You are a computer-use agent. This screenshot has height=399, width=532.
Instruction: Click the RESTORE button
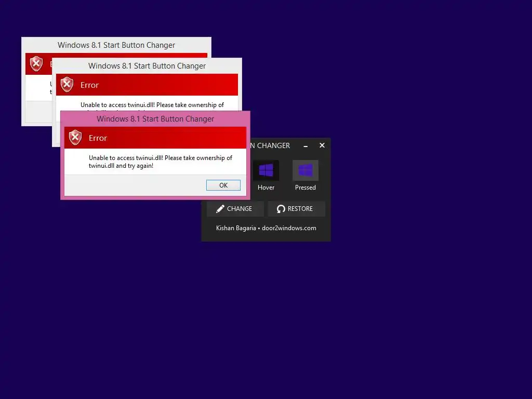296,209
